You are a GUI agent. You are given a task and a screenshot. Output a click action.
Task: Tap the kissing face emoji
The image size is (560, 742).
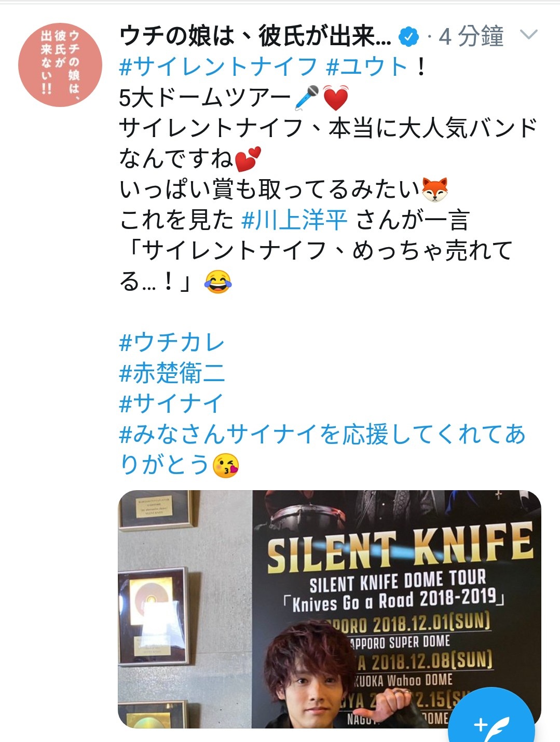[x=226, y=465]
